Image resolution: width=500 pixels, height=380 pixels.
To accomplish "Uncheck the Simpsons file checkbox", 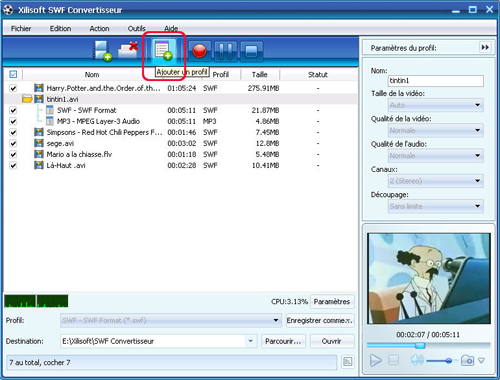I will [13, 132].
